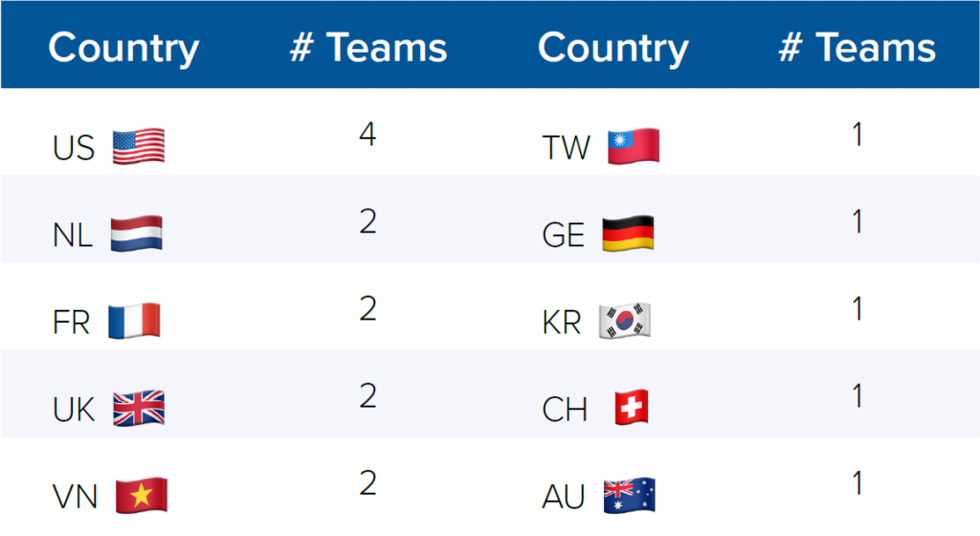Select the VN country code label

(75, 498)
